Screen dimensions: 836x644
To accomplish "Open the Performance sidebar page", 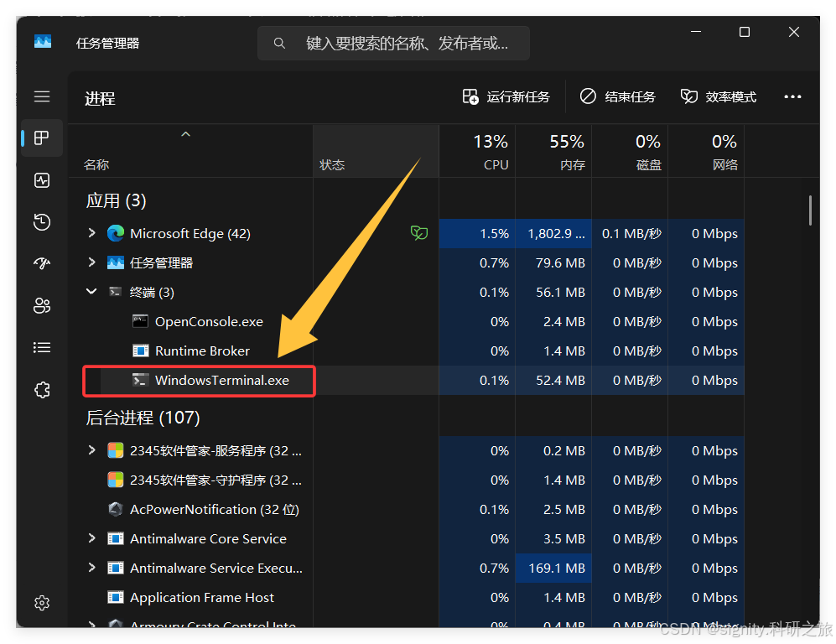I will point(42,180).
